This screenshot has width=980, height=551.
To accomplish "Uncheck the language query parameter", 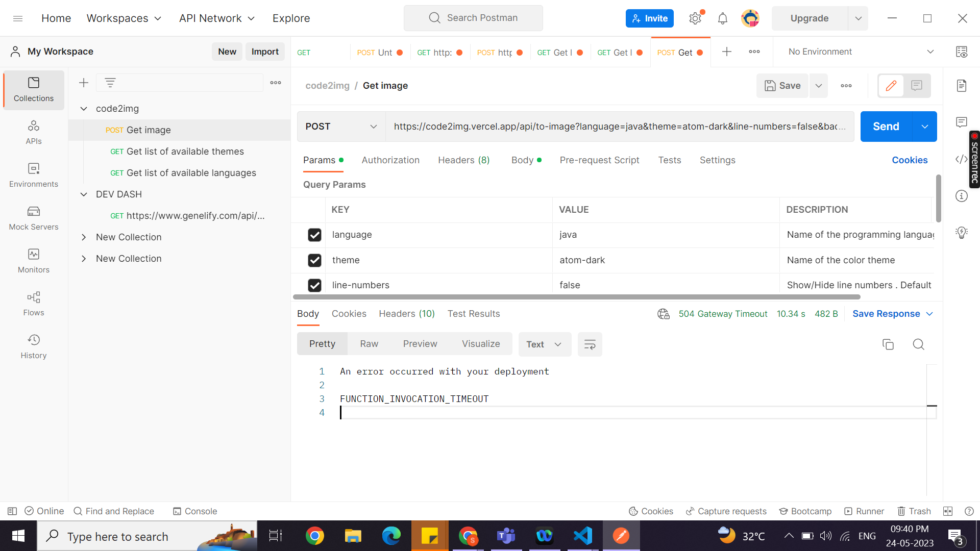I will coord(314,235).
